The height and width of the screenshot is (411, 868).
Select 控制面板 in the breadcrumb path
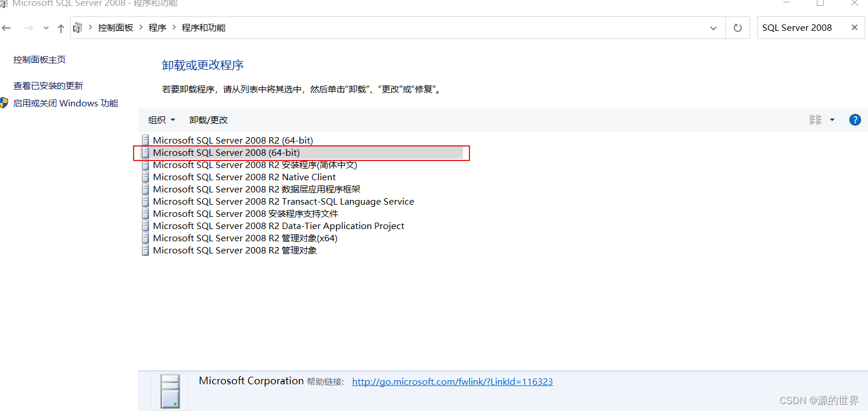(116, 28)
